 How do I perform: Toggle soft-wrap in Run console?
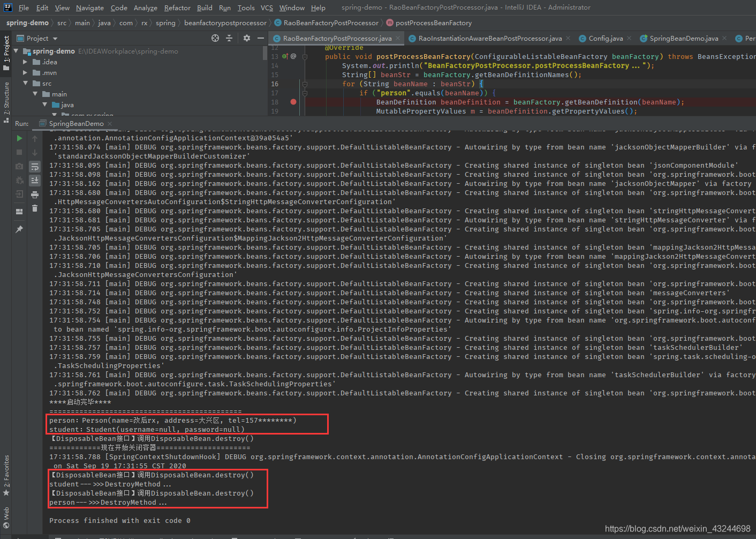pos(35,167)
